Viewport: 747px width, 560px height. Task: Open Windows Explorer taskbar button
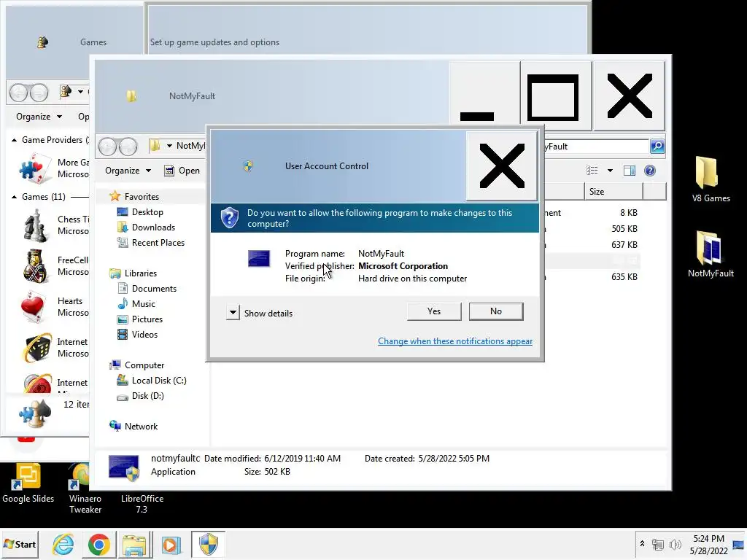pos(135,544)
